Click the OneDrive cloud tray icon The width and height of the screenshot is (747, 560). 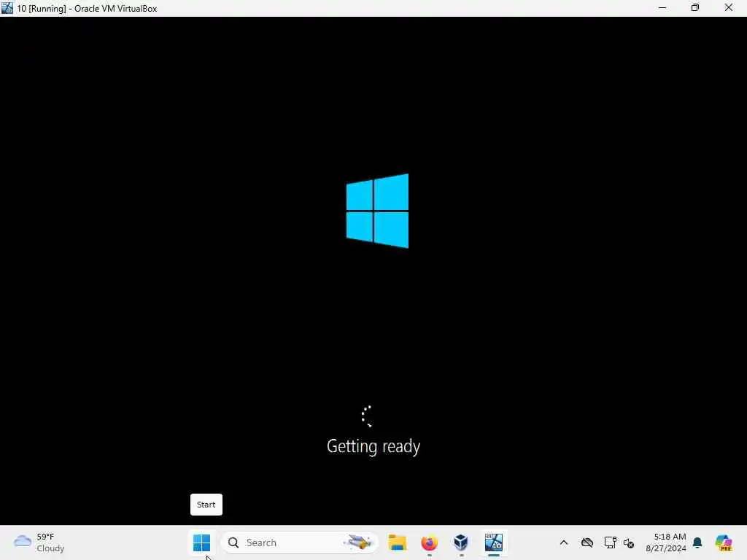587,542
